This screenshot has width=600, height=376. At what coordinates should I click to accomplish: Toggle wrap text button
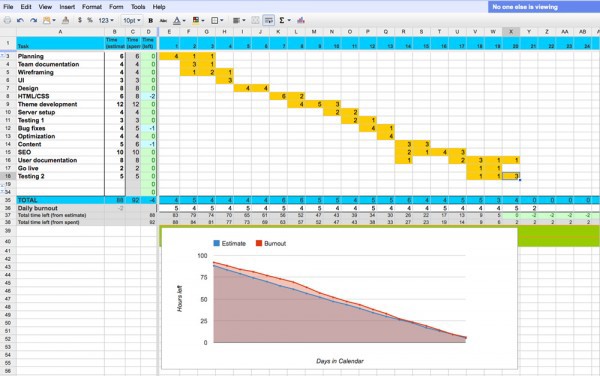[269, 20]
